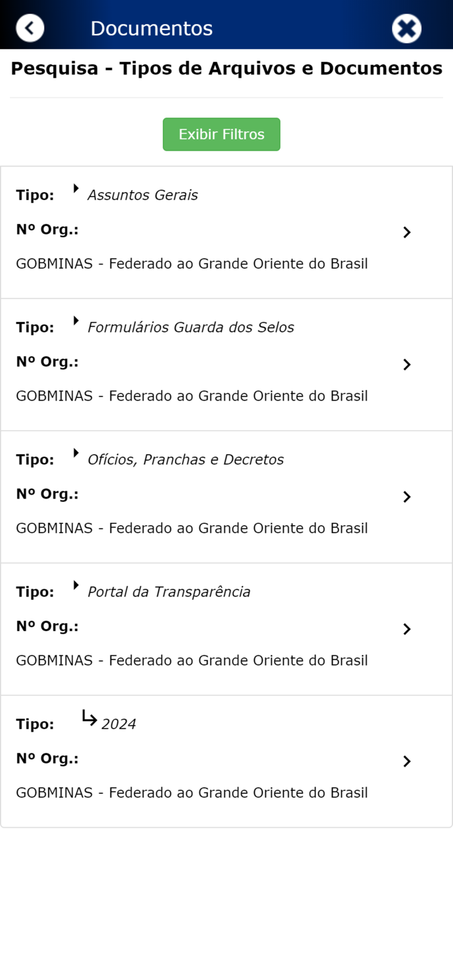
Task: Open Portal da Transparência via chevron
Action: (x=407, y=629)
